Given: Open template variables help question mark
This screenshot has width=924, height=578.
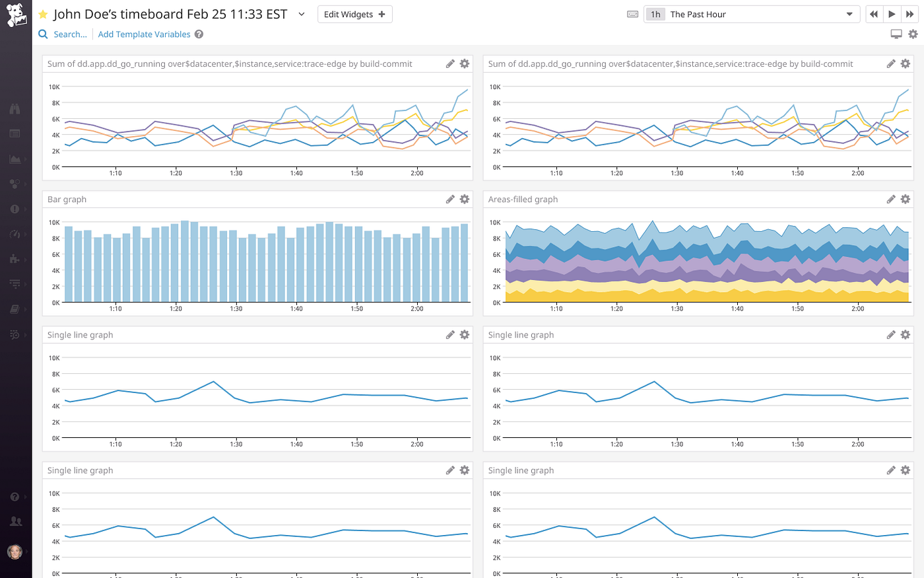Looking at the screenshot, I should point(199,34).
